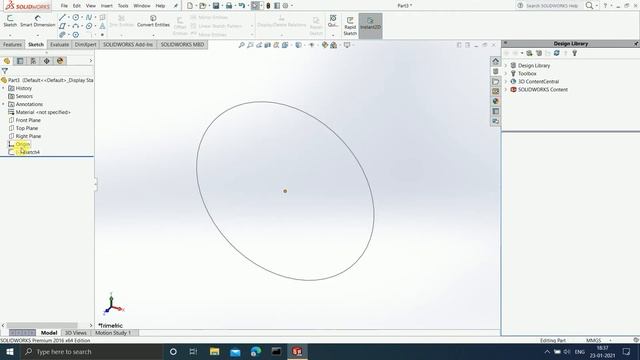The height and width of the screenshot is (360, 640).
Task: Click the Print icon in top toolbar
Action: tap(229, 6)
